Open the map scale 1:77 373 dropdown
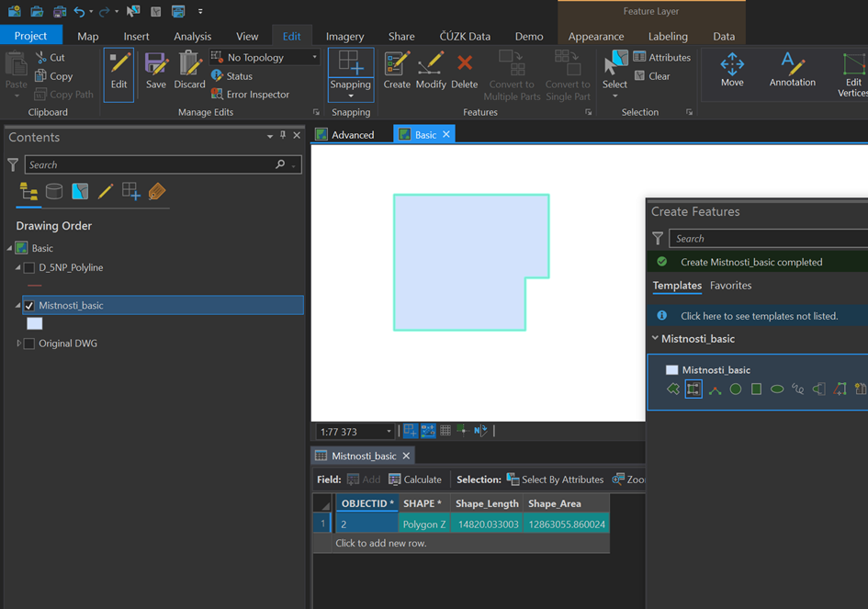868x609 pixels. (389, 432)
